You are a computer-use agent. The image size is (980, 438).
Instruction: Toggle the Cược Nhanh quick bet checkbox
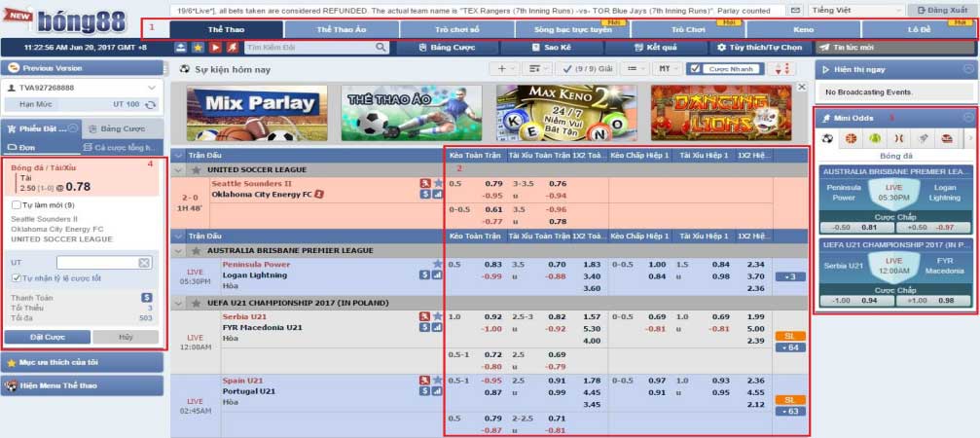coord(693,69)
